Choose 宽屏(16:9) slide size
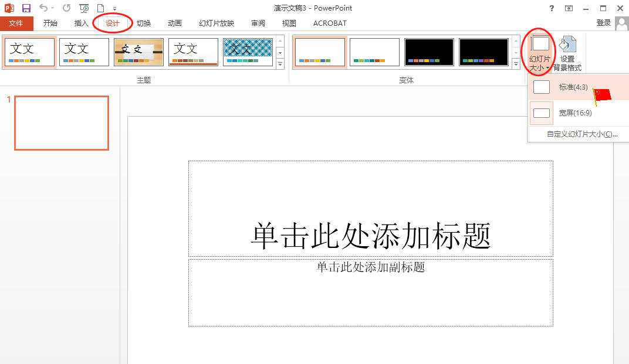 click(x=577, y=113)
